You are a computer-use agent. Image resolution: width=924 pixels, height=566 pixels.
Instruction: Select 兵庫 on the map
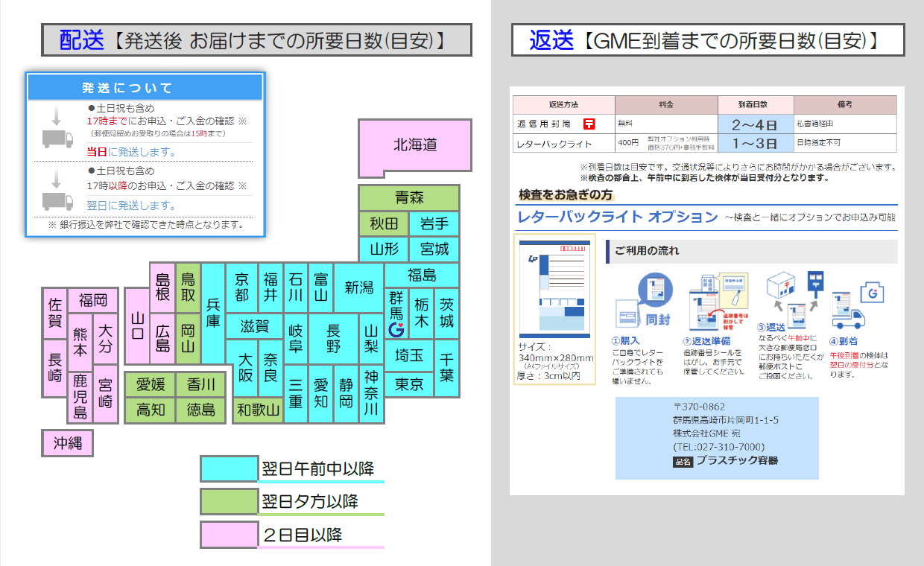tap(213, 313)
